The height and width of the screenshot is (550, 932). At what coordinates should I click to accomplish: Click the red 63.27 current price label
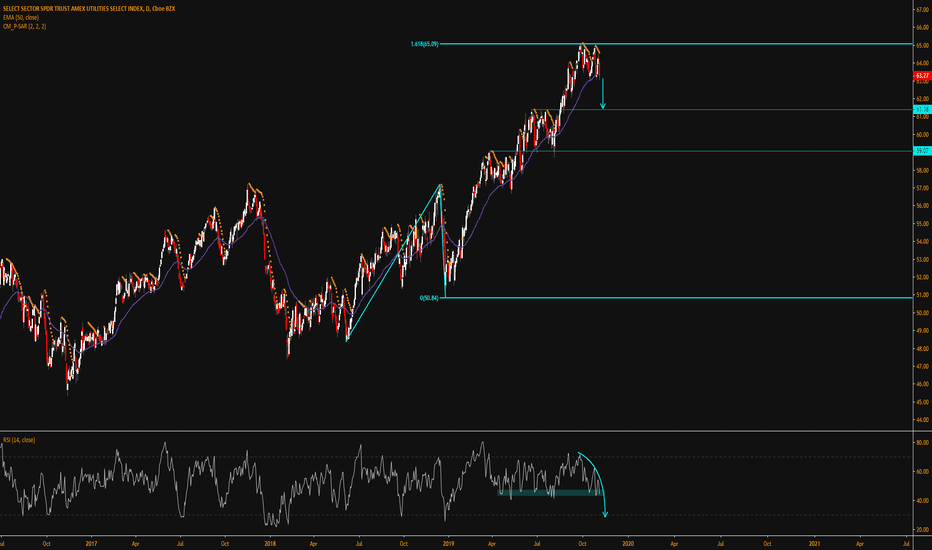922,76
